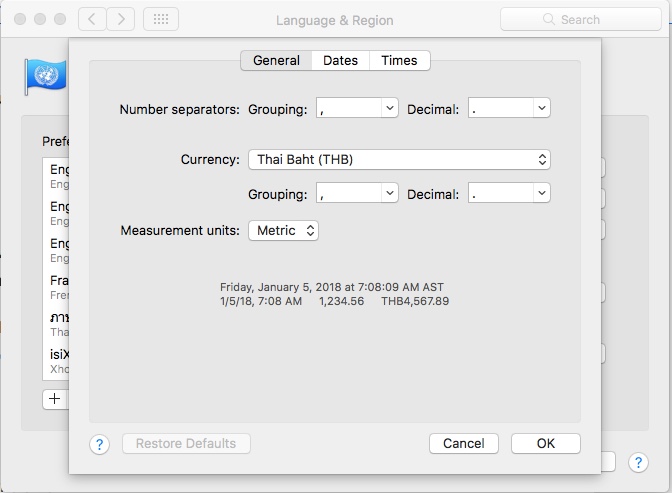This screenshot has height=493, width=672.
Task: Click the forward navigation arrow
Action: 121,19
